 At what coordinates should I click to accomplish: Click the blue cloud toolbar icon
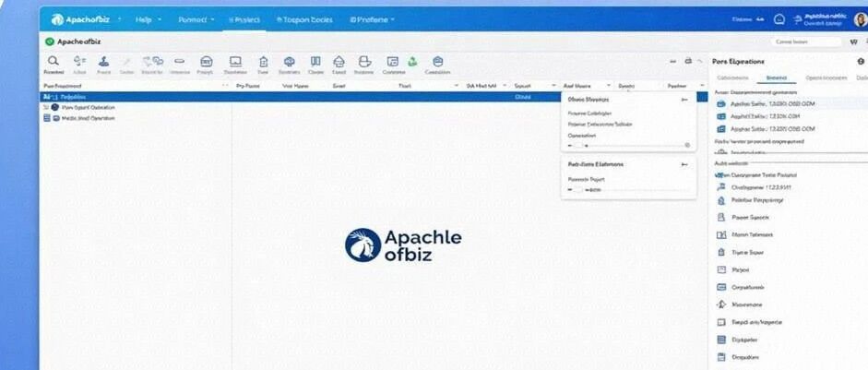289,61
